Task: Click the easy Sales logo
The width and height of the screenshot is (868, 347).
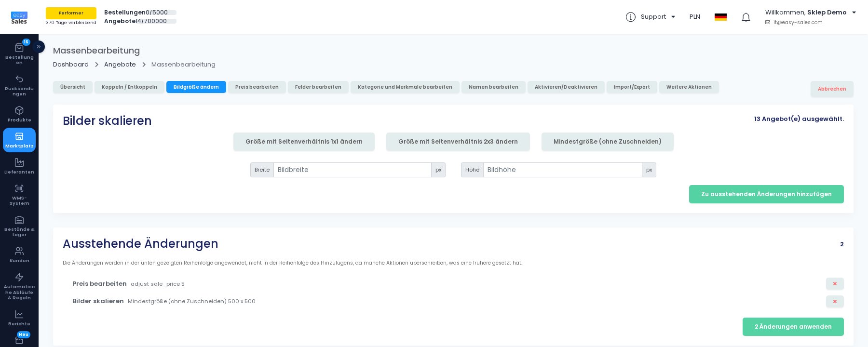Action: pos(19,18)
